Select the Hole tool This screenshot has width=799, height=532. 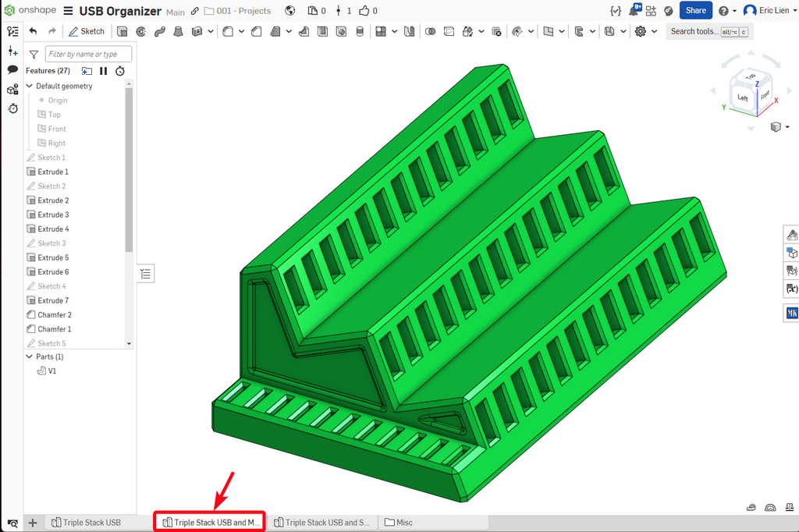pyautogui.click(x=342, y=32)
